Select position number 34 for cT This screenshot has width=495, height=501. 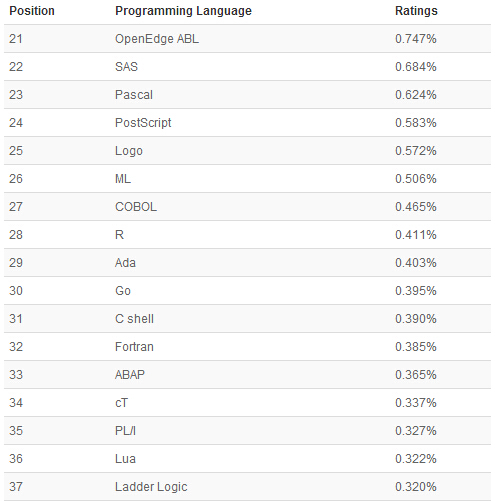coord(16,403)
